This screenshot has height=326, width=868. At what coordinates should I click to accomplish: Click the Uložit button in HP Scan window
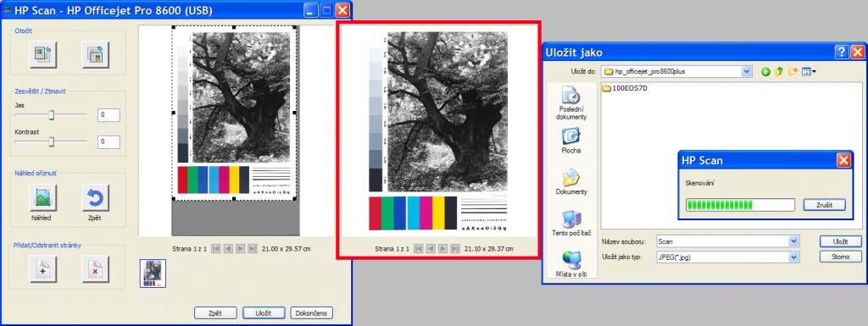click(x=264, y=313)
